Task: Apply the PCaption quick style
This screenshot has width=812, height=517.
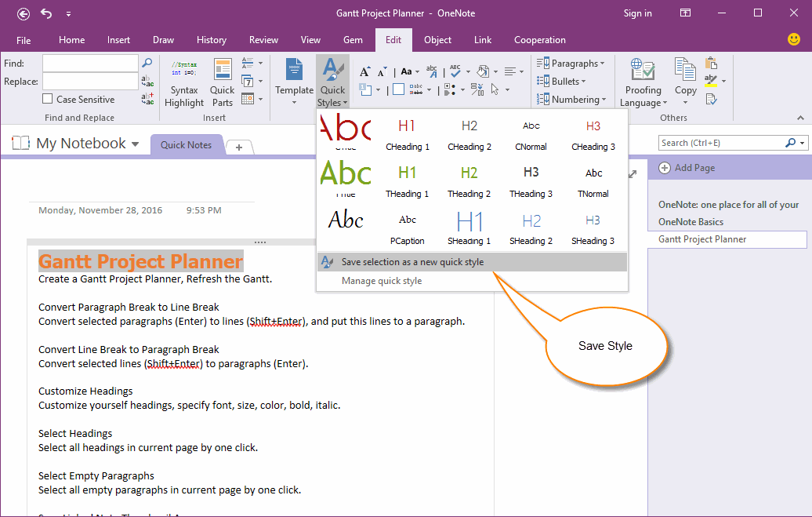Action: (x=408, y=228)
